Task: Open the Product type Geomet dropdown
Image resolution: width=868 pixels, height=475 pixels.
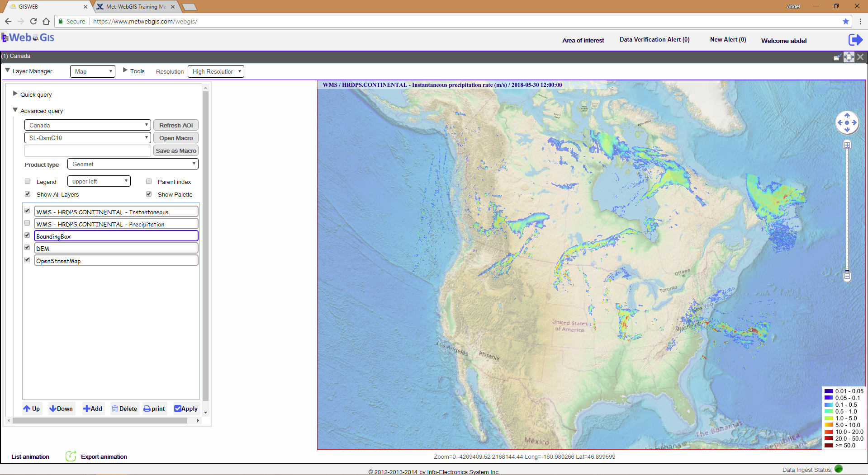Action: [x=133, y=165]
